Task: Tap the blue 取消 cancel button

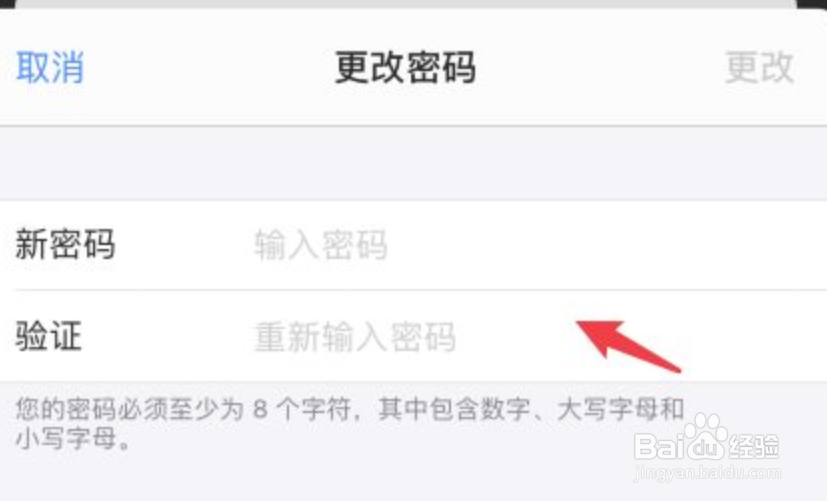Action: point(50,67)
